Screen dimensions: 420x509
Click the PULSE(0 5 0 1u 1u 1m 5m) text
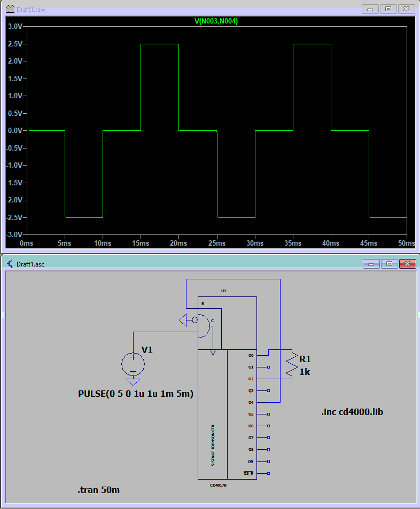click(x=136, y=394)
